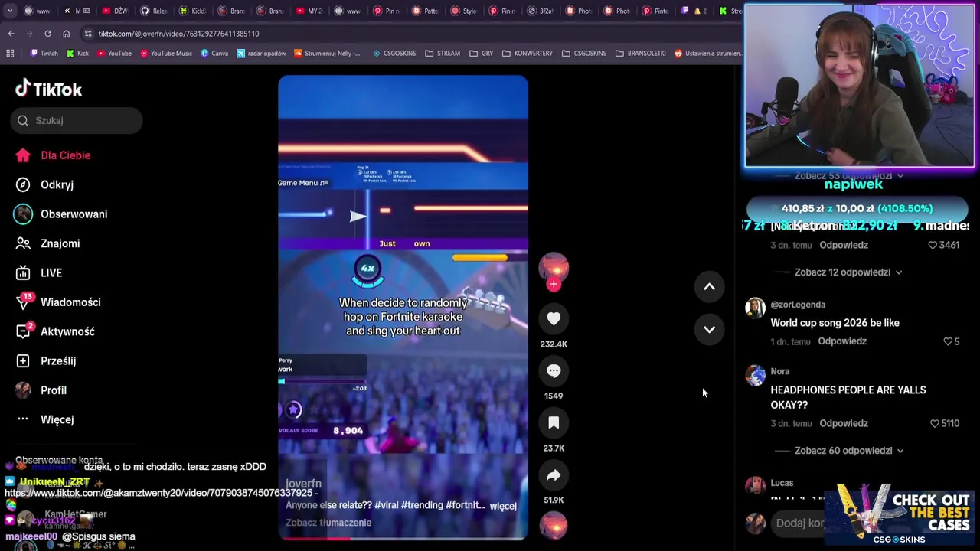The height and width of the screenshot is (551, 980).
Task: Open KONWERTERY bookmarks folder
Action: [528, 54]
